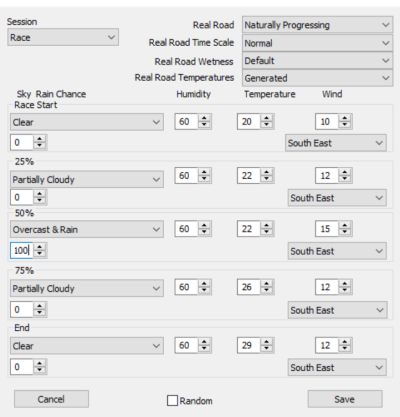Open Real Road Wetness Default dropdown
Screen dimensions: 400x417
[317, 61]
